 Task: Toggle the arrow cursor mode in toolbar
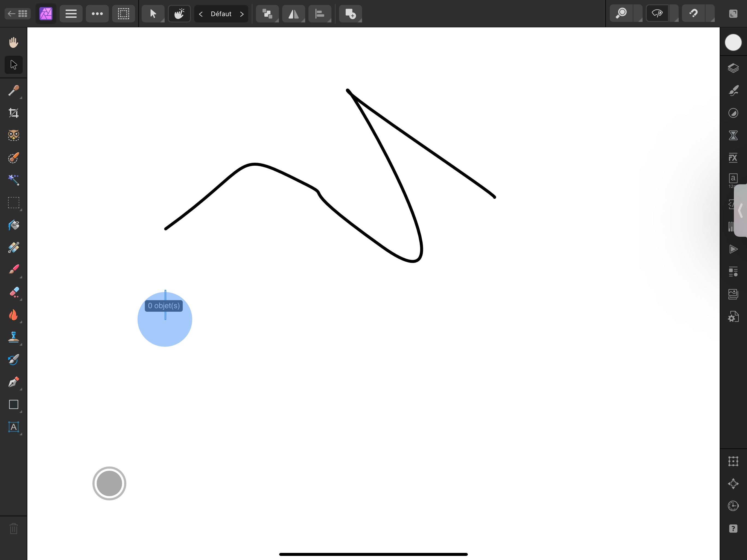point(153,13)
